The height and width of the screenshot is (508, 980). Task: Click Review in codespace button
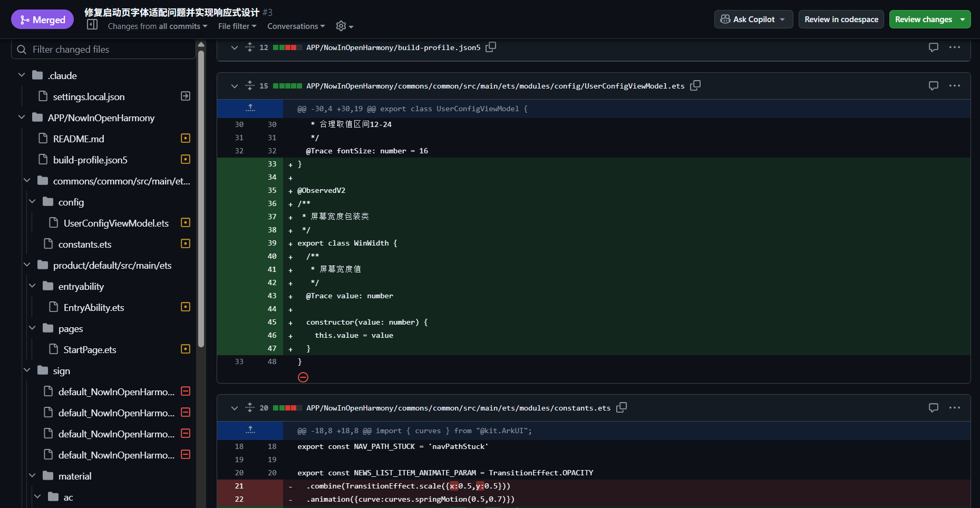click(x=841, y=19)
